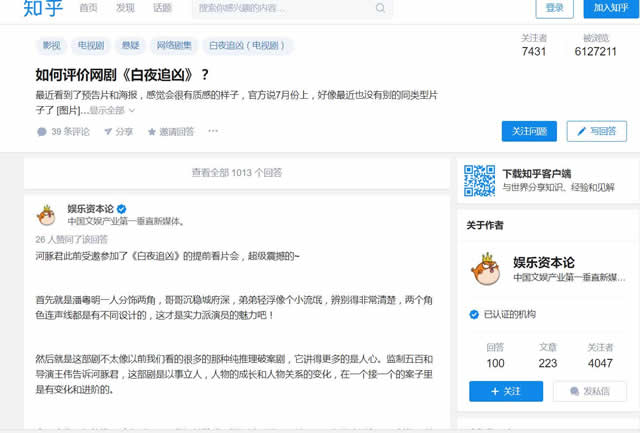The height and width of the screenshot is (433, 640).
Task: Click the 邀请回答 star icon
Action: (152, 132)
